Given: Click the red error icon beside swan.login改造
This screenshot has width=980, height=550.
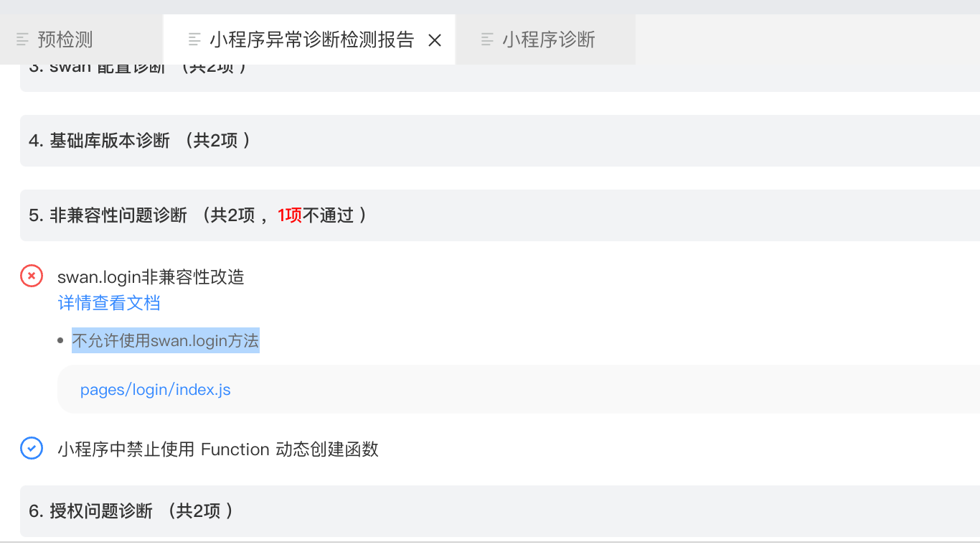Looking at the screenshot, I should point(30,275).
